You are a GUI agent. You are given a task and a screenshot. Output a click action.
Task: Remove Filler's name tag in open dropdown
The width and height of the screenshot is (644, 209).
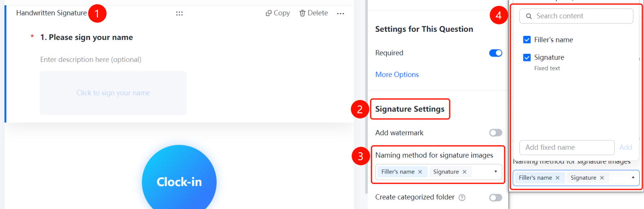click(x=557, y=178)
